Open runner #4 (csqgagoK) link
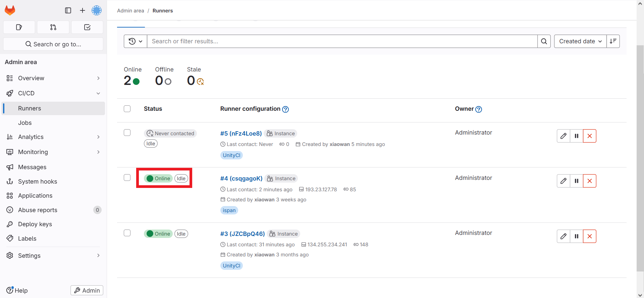 (241, 179)
